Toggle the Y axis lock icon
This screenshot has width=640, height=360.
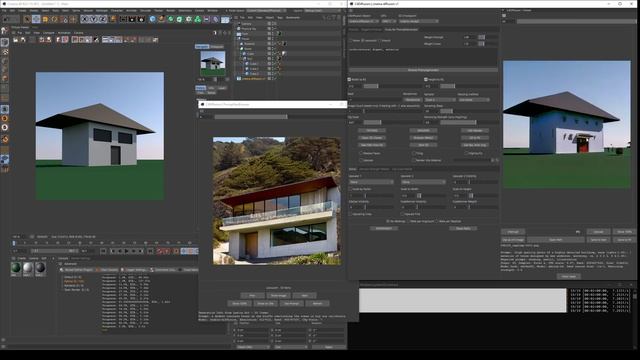click(94, 19)
